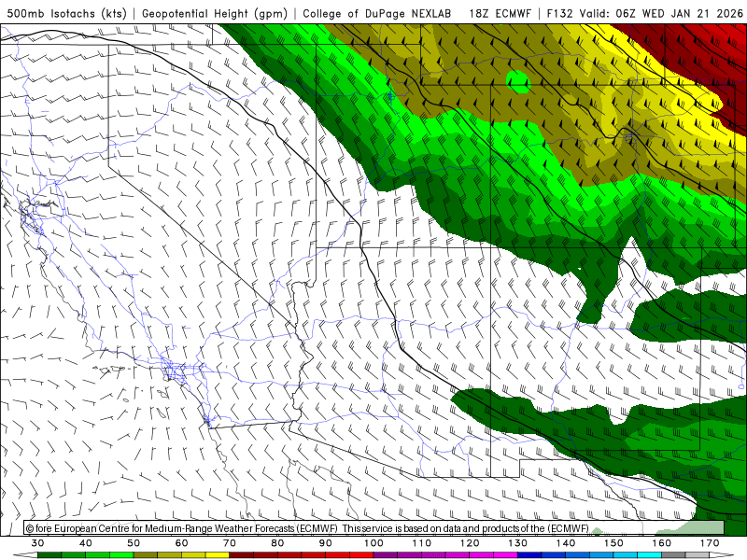The image size is (747, 560).
Task: Click the "80" legend value
Action: pos(277,543)
